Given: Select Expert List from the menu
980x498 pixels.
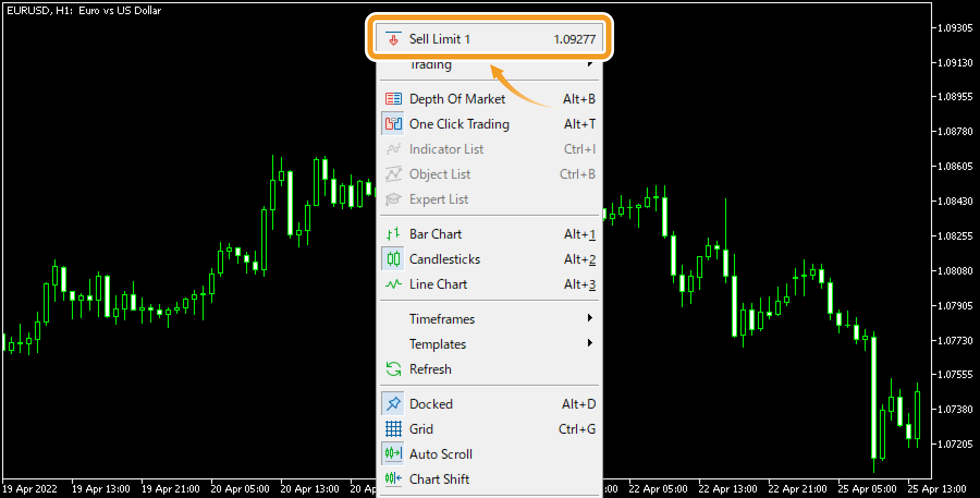Looking at the screenshot, I should tap(439, 199).
